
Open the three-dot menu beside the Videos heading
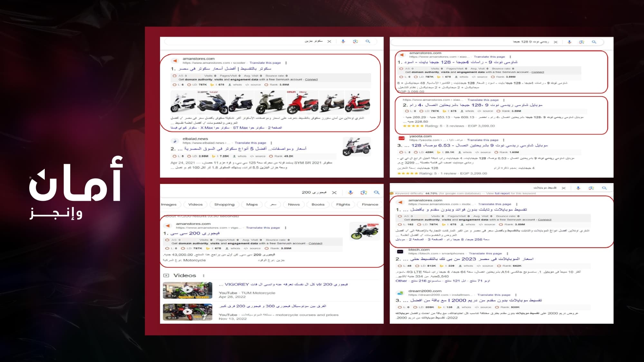pos(204,276)
